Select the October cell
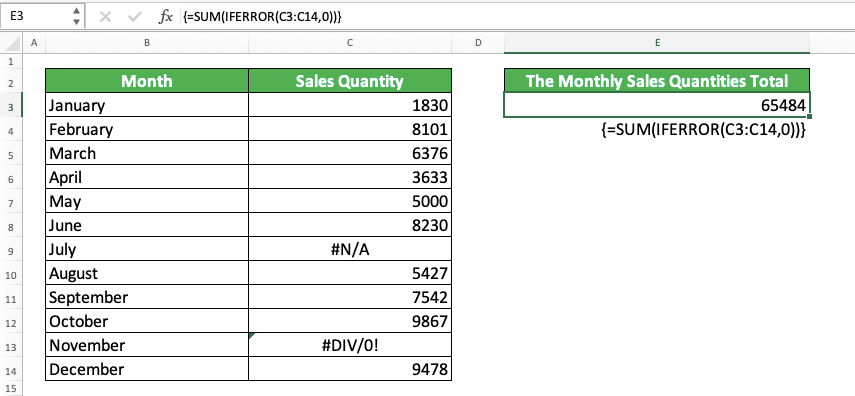 147,321
